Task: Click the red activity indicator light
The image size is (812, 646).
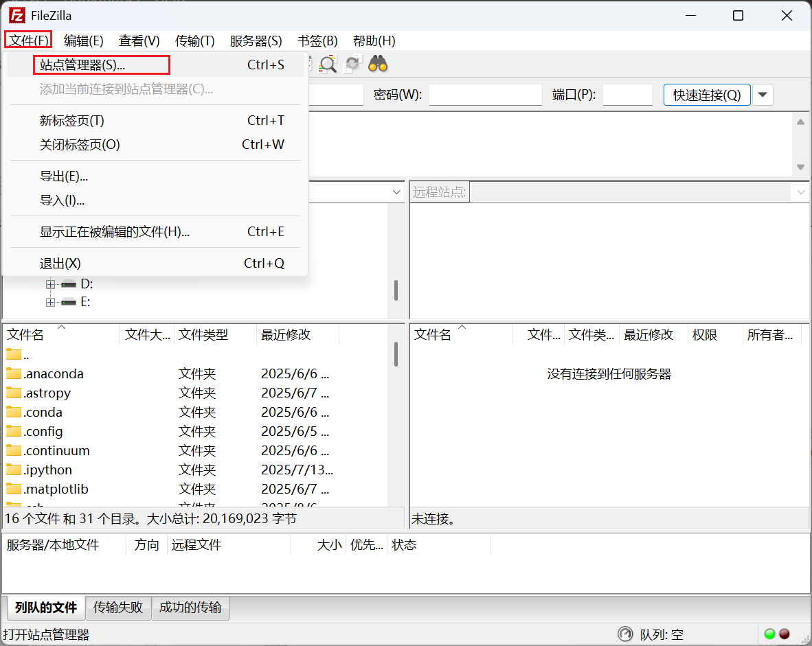Action: click(x=785, y=634)
